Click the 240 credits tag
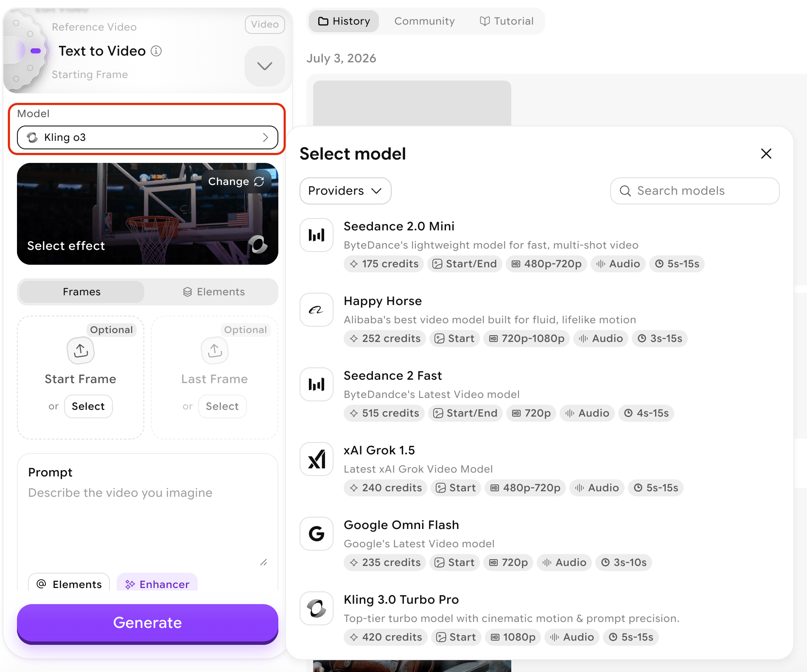The image size is (807, 672). (386, 488)
